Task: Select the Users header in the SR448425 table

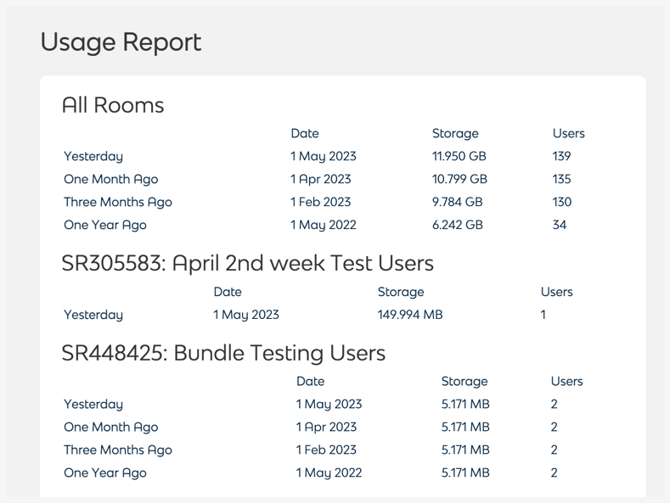Action: (567, 381)
